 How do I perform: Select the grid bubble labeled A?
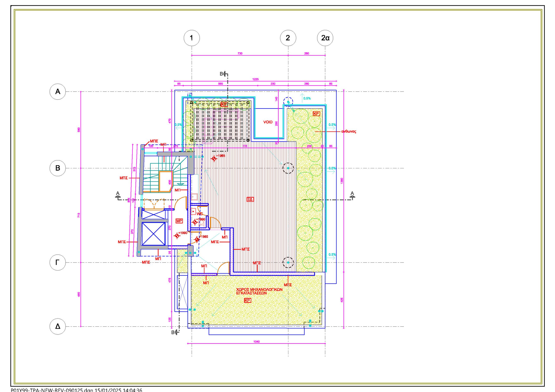(57, 92)
